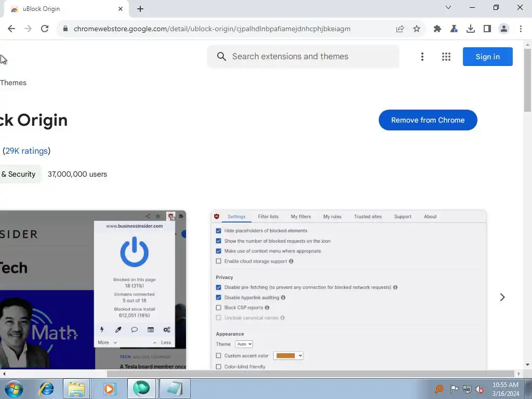Open a new browser tab
This screenshot has width=532, height=399.
click(140, 9)
